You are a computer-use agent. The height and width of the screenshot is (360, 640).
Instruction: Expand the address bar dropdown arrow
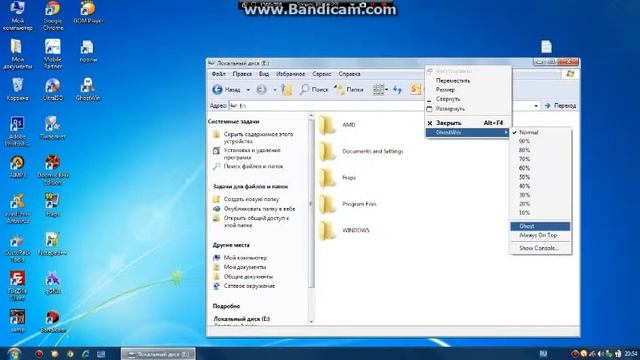tap(536, 106)
